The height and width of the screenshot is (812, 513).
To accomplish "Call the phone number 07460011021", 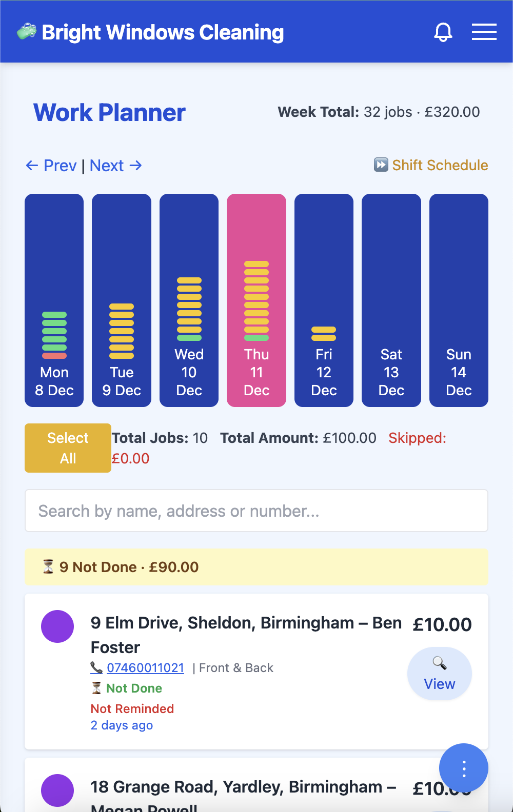I will click(x=145, y=668).
